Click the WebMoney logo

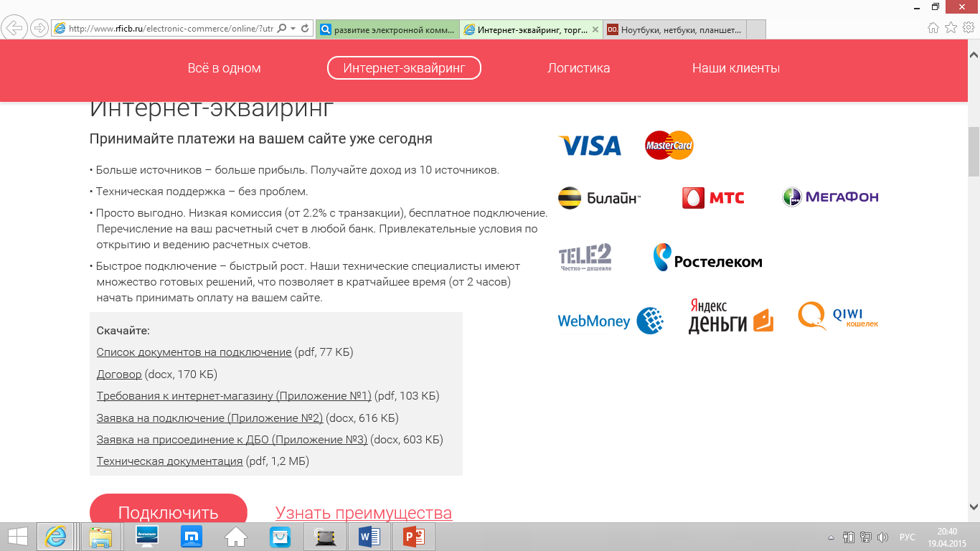pos(611,321)
